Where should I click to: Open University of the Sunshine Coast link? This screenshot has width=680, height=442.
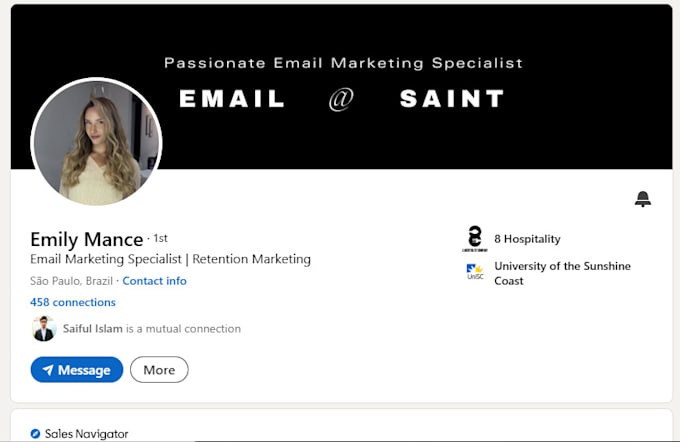pyautogui.click(x=562, y=273)
